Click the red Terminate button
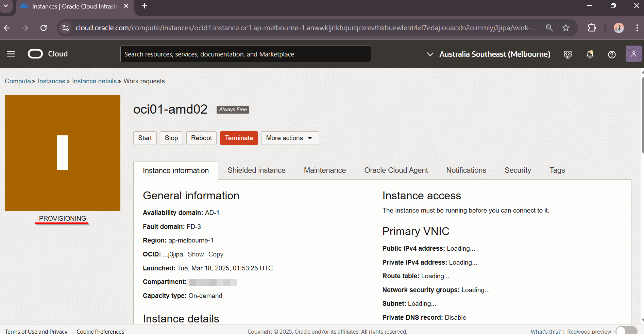 239,138
